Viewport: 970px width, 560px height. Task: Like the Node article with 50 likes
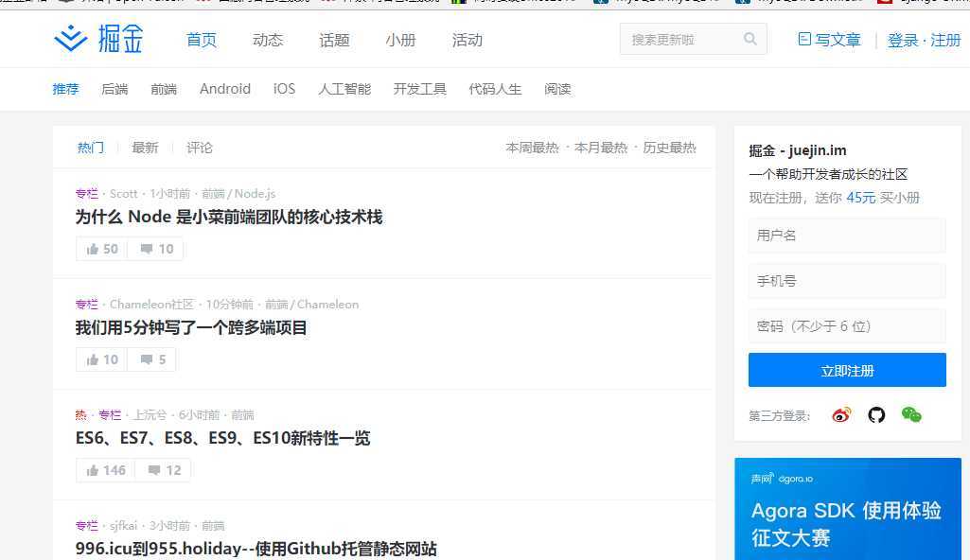102,249
